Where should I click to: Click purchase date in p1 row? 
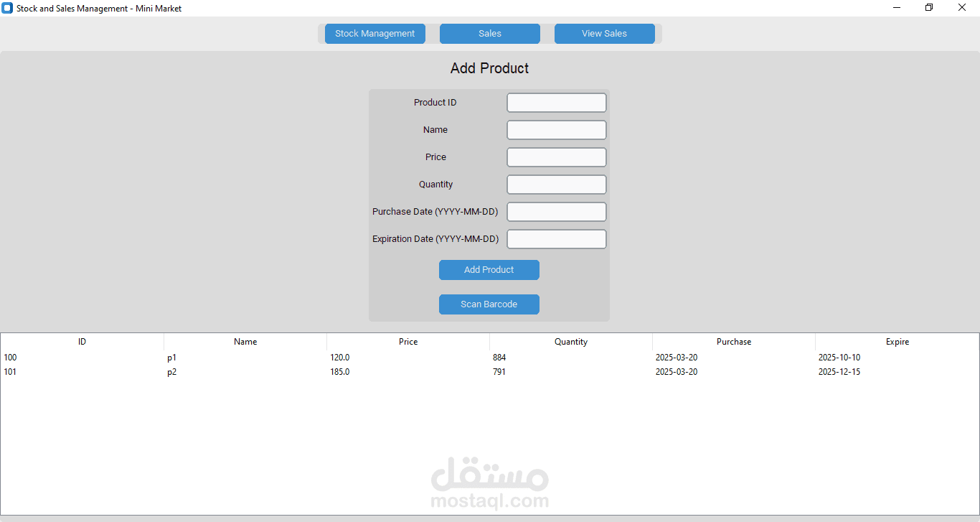click(x=677, y=358)
